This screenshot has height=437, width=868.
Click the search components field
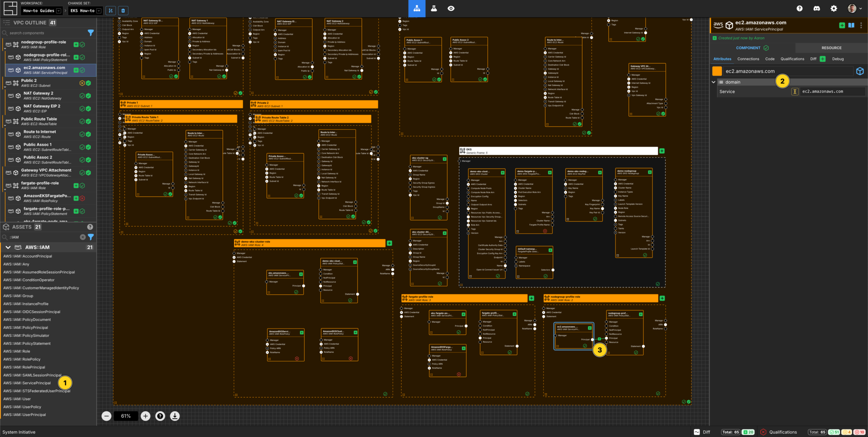coord(45,33)
